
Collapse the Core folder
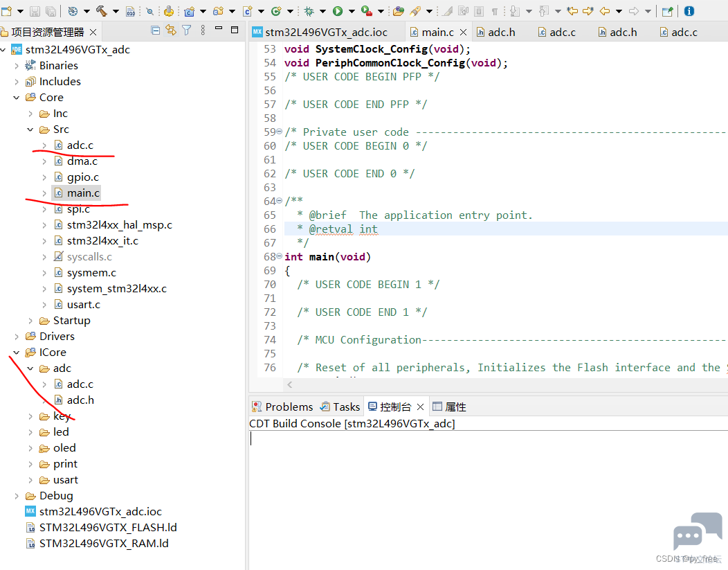click(x=17, y=98)
